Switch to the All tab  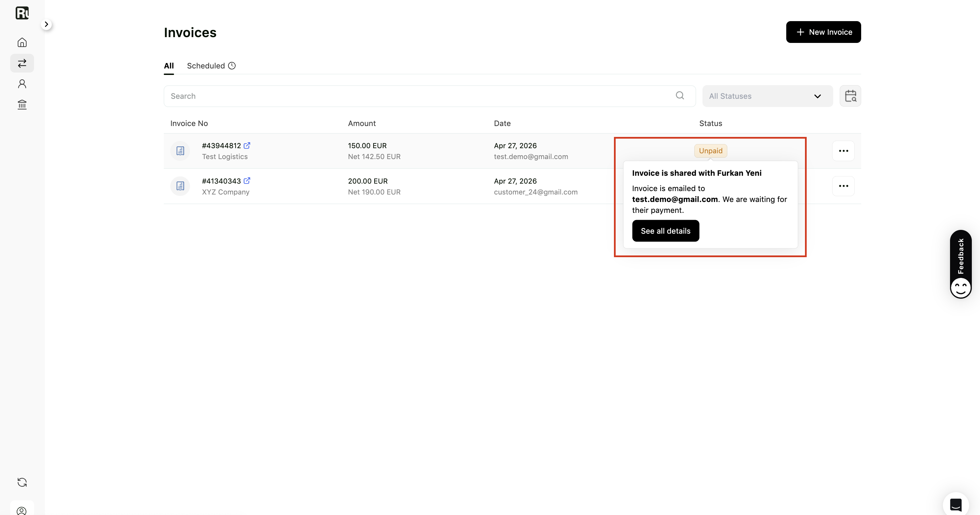tap(169, 66)
